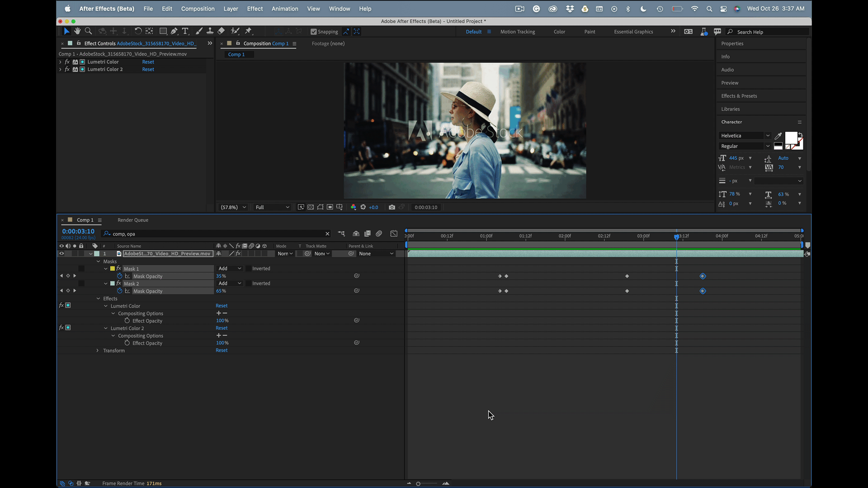
Task: Select the Pen tool
Action: point(174,31)
